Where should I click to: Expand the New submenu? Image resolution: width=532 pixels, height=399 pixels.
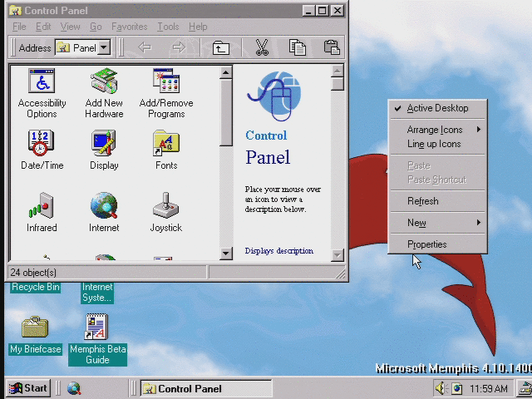[x=438, y=223]
